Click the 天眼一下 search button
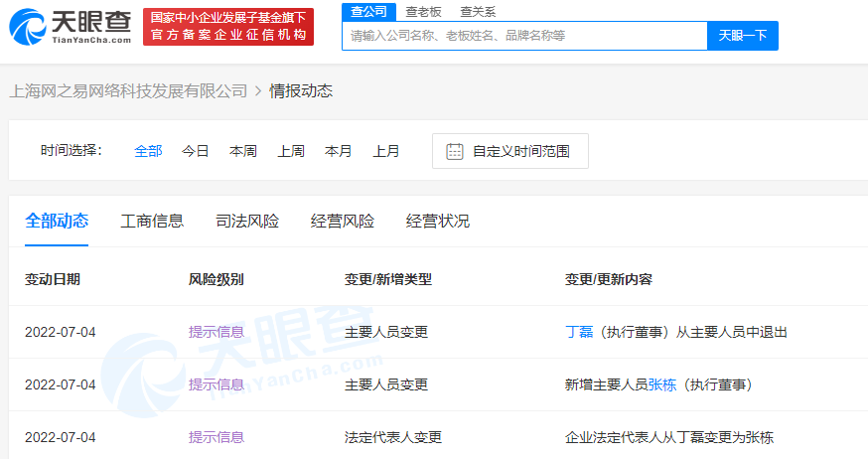This screenshot has width=868, height=459. coord(743,36)
